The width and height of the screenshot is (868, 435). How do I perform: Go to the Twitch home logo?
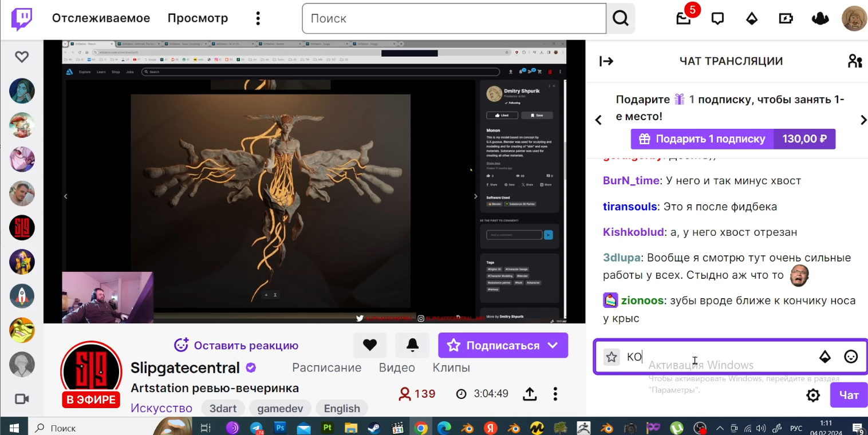click(22, 19)
